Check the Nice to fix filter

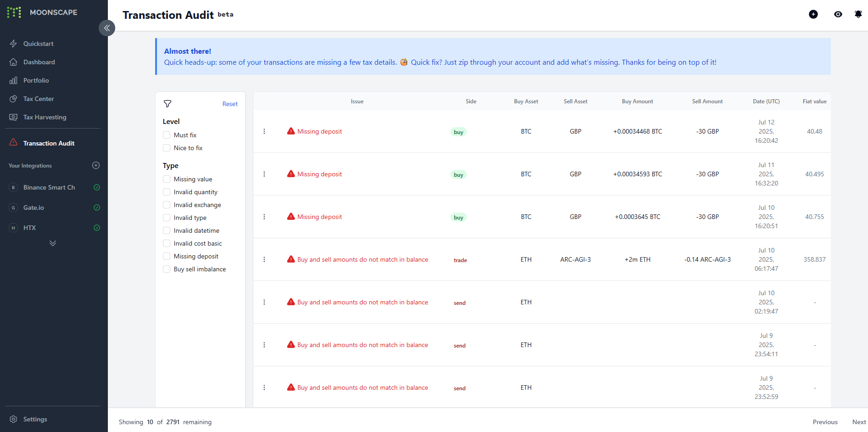click(167, 148)
